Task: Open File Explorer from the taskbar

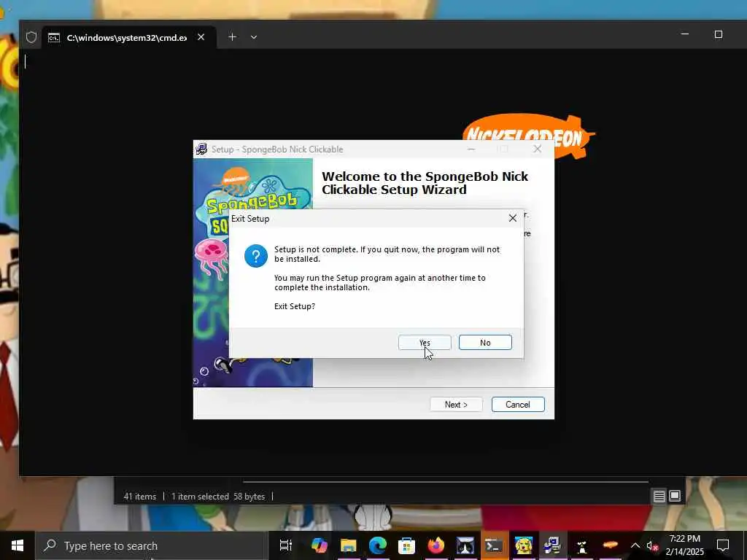Action: pos(348,545)
